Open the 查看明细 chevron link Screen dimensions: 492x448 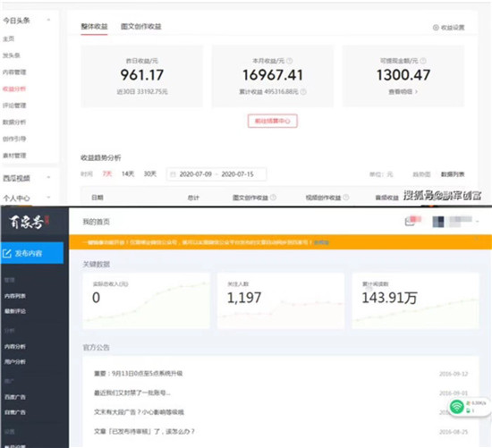pyautogui.click(x=403, y=91)
